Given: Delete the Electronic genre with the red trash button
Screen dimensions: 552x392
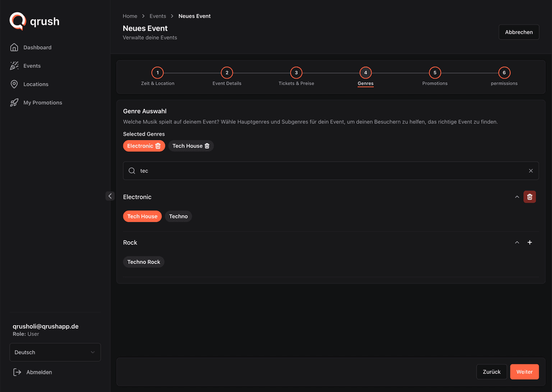Looking at the screenshot, I should pos(529,197).
